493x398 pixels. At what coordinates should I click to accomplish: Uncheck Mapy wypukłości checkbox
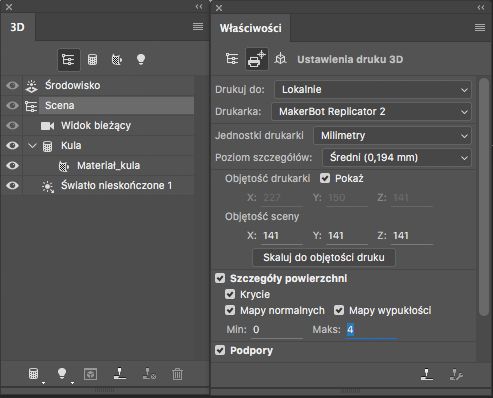339,310
